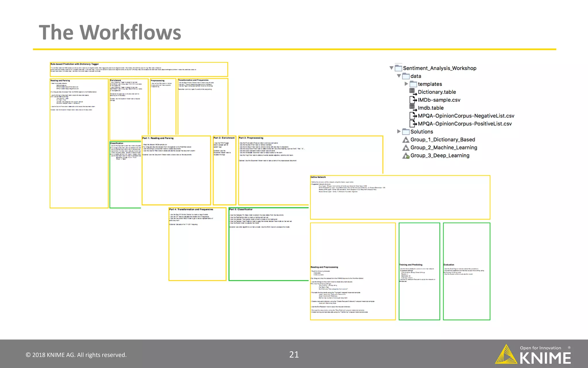
Task: Click the Group_2_Machine_Learning workflow icon
Action: tap(406, 148)
